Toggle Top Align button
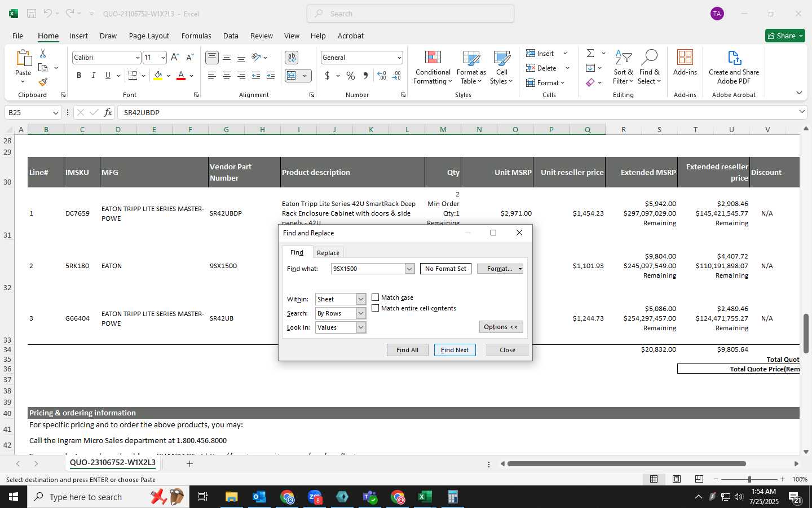The height and width of the screenshot is (508, 812). [x=212, y=58]
